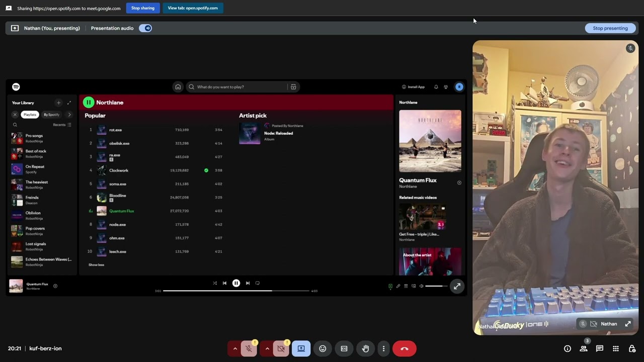644x362 pixels.
Task: Open camera video settings arrow
Action: tap(267, 348)
